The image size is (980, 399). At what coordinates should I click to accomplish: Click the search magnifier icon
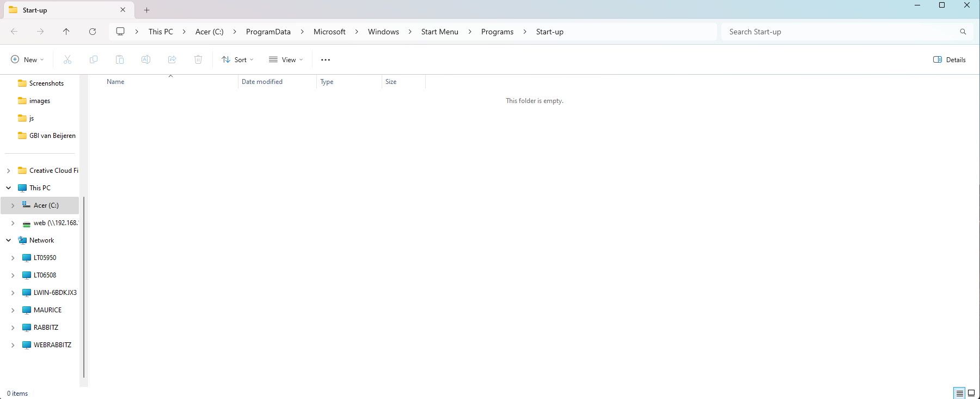point(963,32)
